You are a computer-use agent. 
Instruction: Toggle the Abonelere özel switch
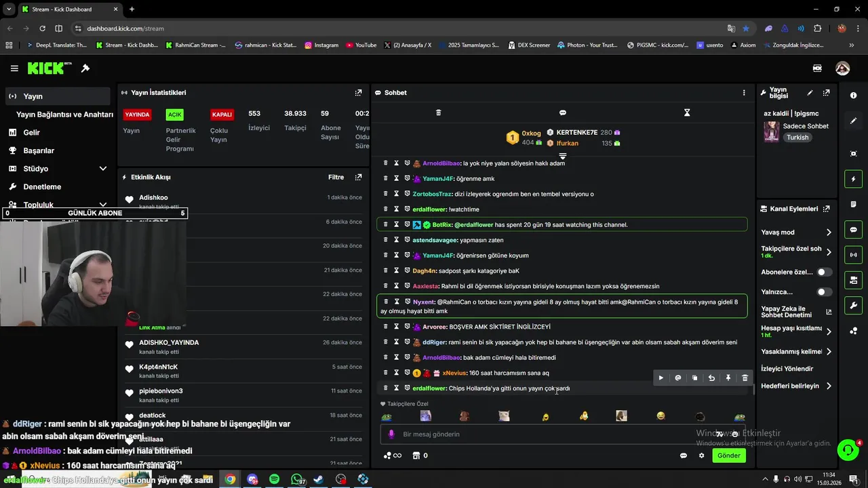(824, 272)
